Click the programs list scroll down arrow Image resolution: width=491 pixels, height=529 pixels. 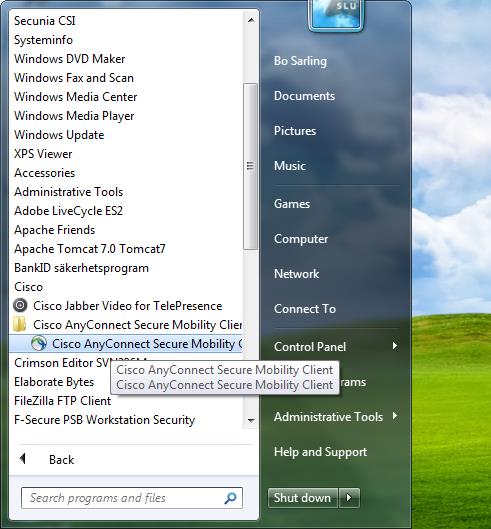(251, 420)
